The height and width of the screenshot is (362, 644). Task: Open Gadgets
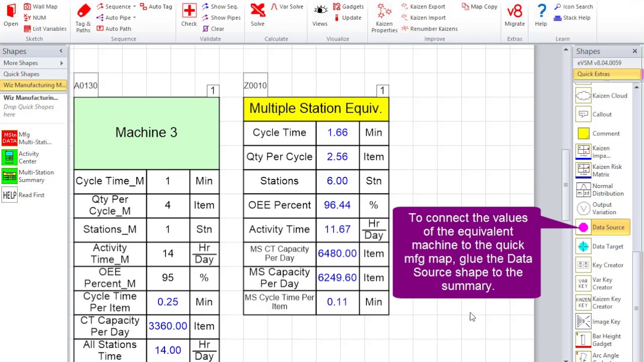[x=348, y=7]
